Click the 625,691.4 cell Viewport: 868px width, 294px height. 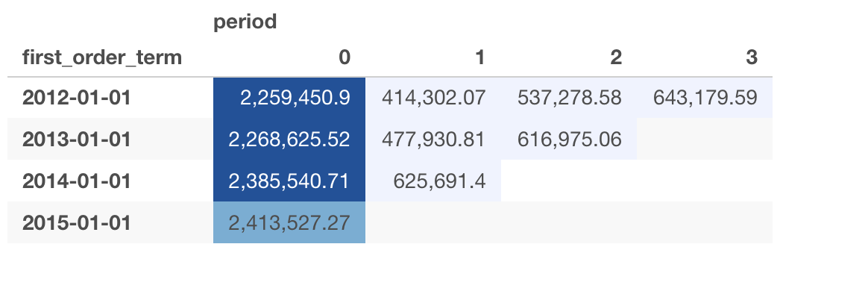[433, 181]
